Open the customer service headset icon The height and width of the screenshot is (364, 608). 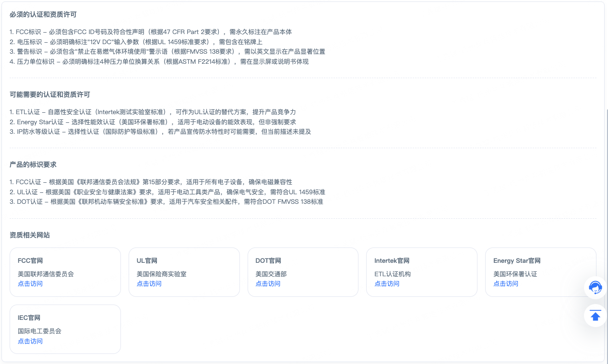596,288
